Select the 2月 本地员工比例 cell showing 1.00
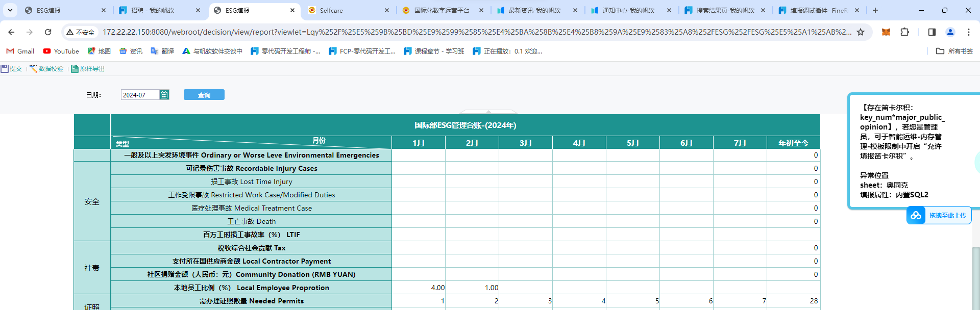Screen dimensions: 980x310 pyautogui.click(x=472, y=288)
